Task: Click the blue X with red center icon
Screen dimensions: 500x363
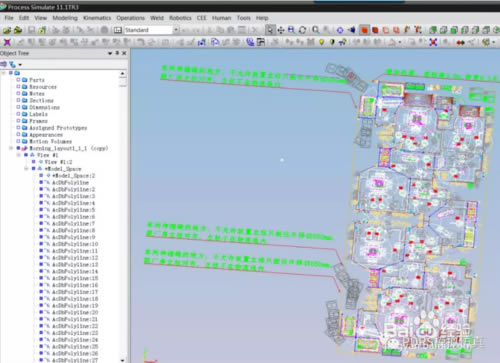Action: tap(433, 42)
